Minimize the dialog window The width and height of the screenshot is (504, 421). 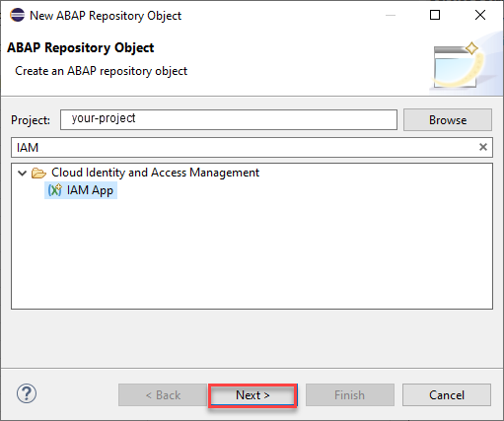(391, 15)
